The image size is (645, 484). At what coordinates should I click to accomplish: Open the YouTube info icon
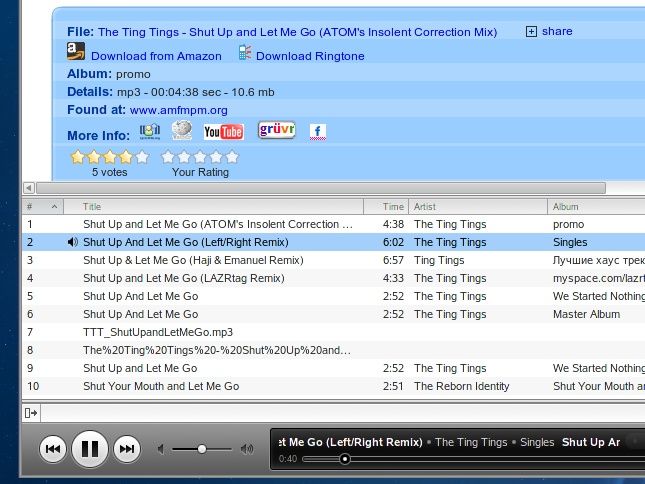224,132
